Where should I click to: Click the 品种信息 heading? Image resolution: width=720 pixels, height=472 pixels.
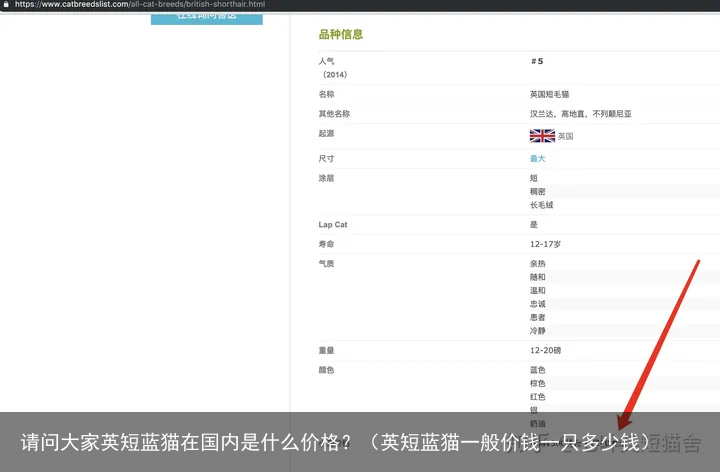341,34
